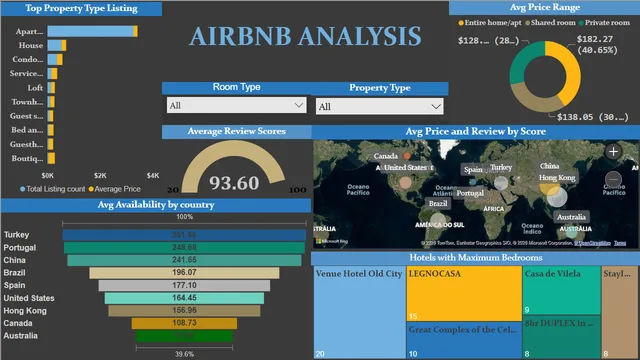This screenshot has width=640, height=360.
Task: Select the Brazil funnel bar 196.07
Action: point(184,273)
